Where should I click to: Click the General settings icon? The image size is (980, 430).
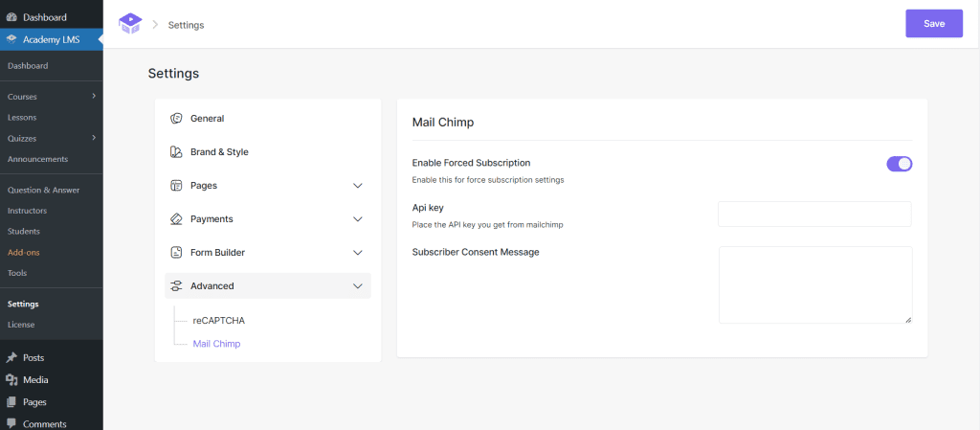click(176, 118)
